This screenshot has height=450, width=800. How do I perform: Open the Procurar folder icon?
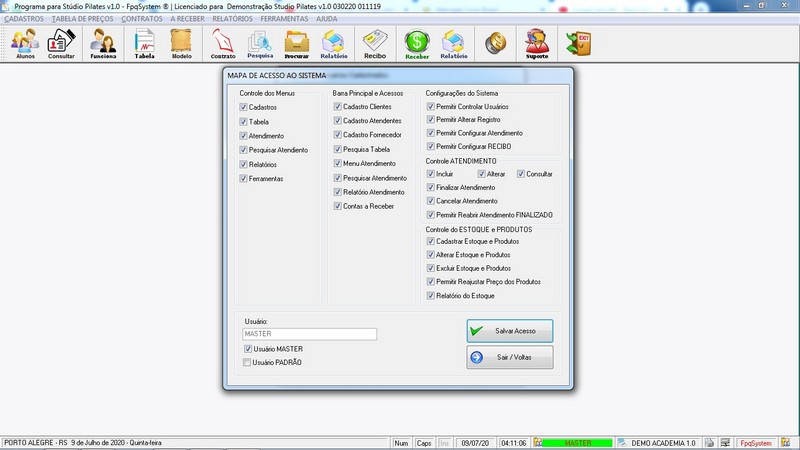[296, 44]
